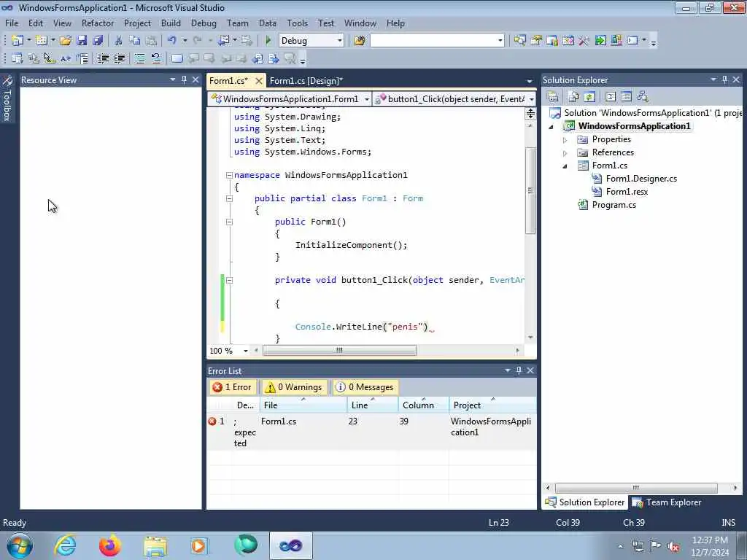Viewport: 747px width, 560px height.
Task: Collapse the Form1.cs node in Solution Explorer
Action: [x=565, y=166]
